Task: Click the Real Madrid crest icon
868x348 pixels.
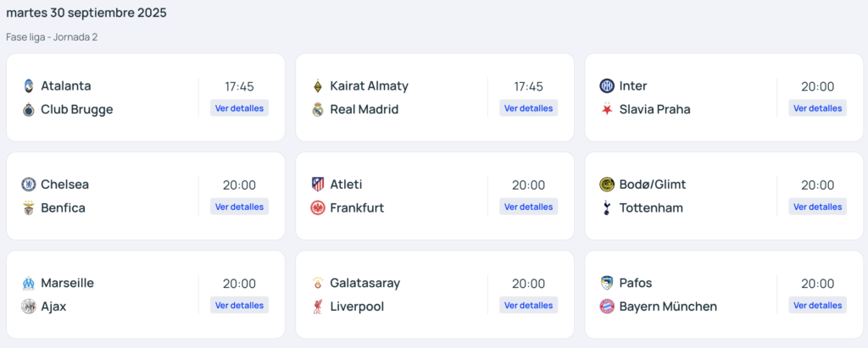Action: point(318,109)
